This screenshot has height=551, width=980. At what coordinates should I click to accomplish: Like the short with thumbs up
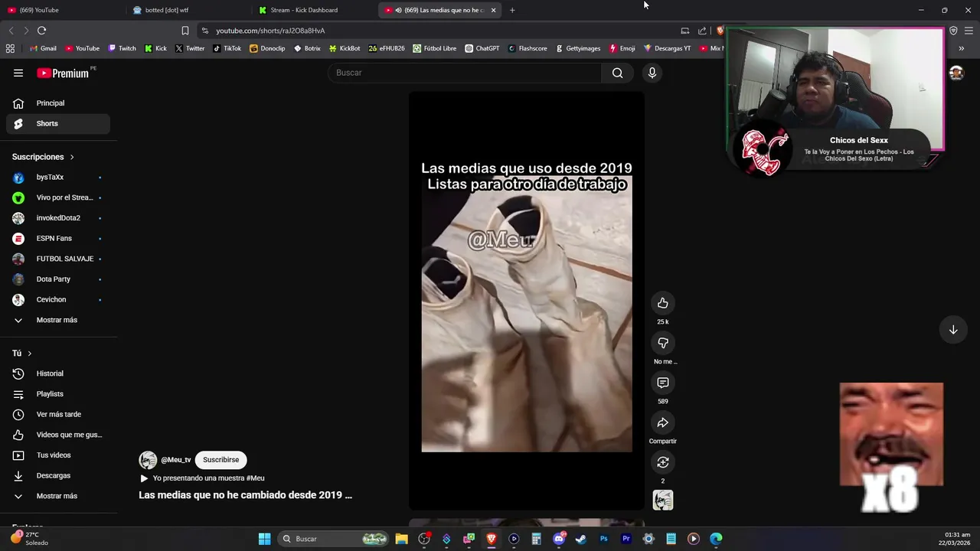point(663,303)
